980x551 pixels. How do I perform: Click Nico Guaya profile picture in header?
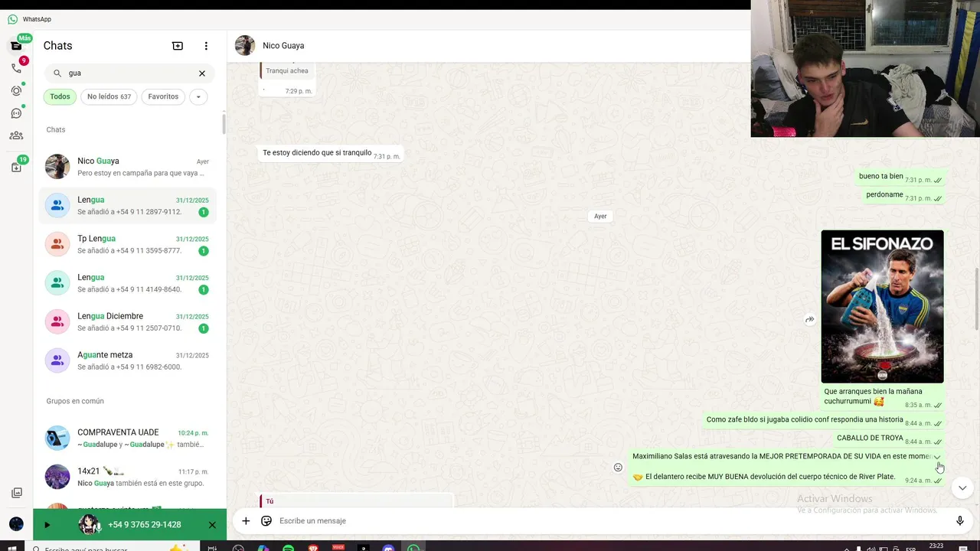pyautogui.click(x=245, y=46)
